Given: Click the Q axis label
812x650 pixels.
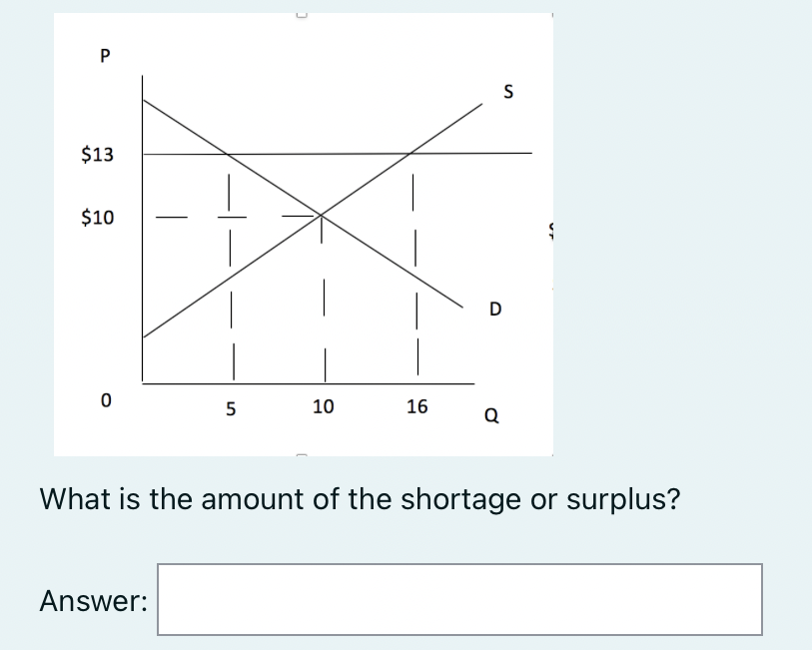Looking at the screenshot, I should tap(489, 413).
